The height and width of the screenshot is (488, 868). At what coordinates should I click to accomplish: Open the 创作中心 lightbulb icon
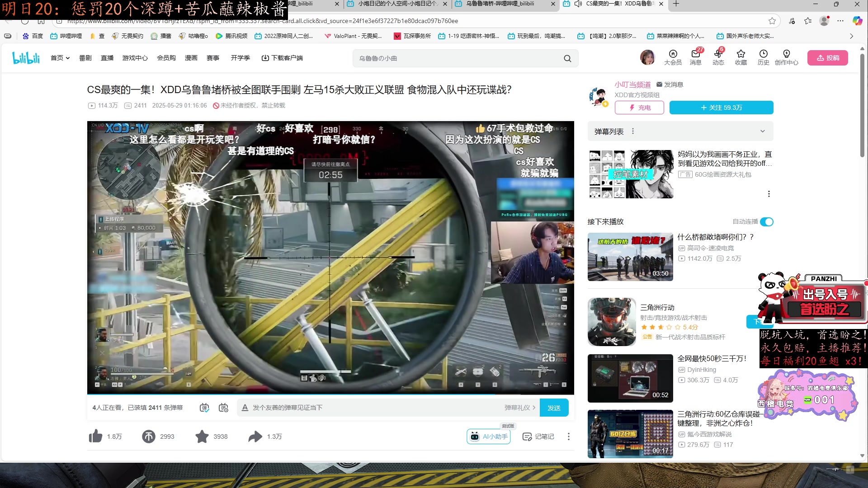tap(786, 57)
